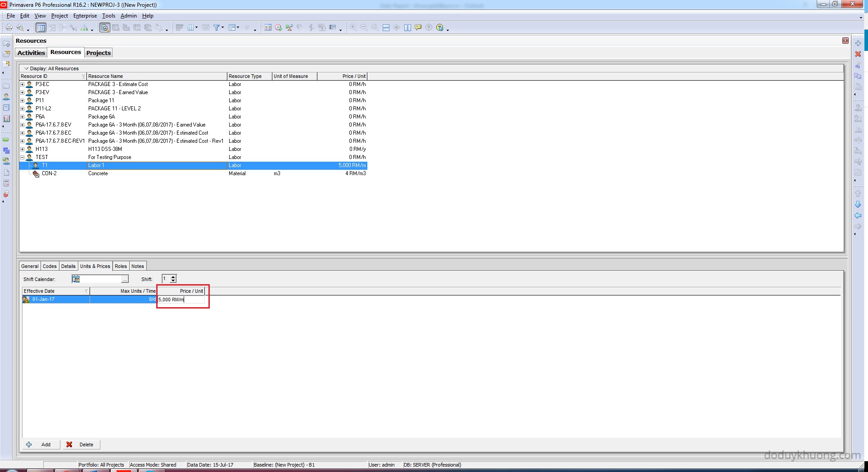Click the blue plus Add icon in right sidebar
Screen dimensions: 868x472
(x=858, y=43)
